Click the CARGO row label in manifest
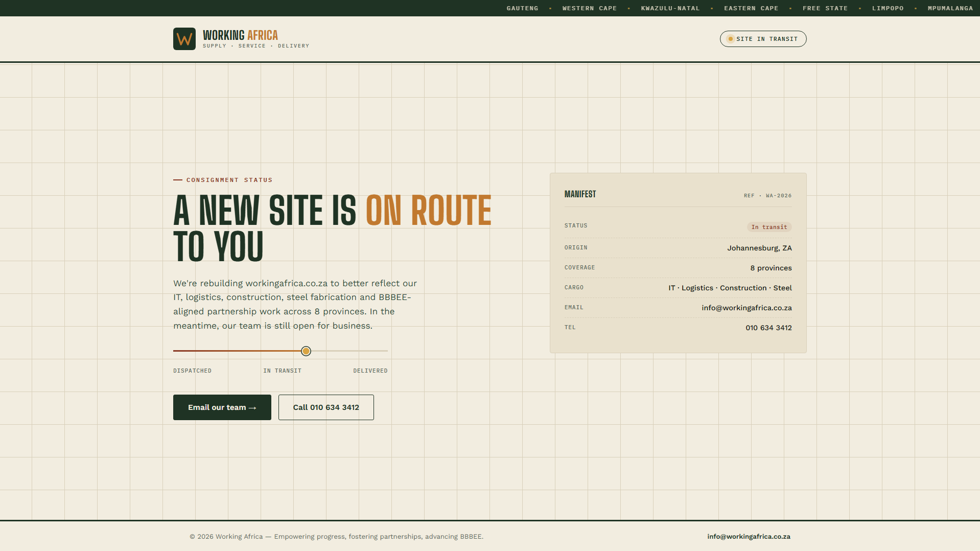The width and height of the screenshot is (980, 551). 574,288
